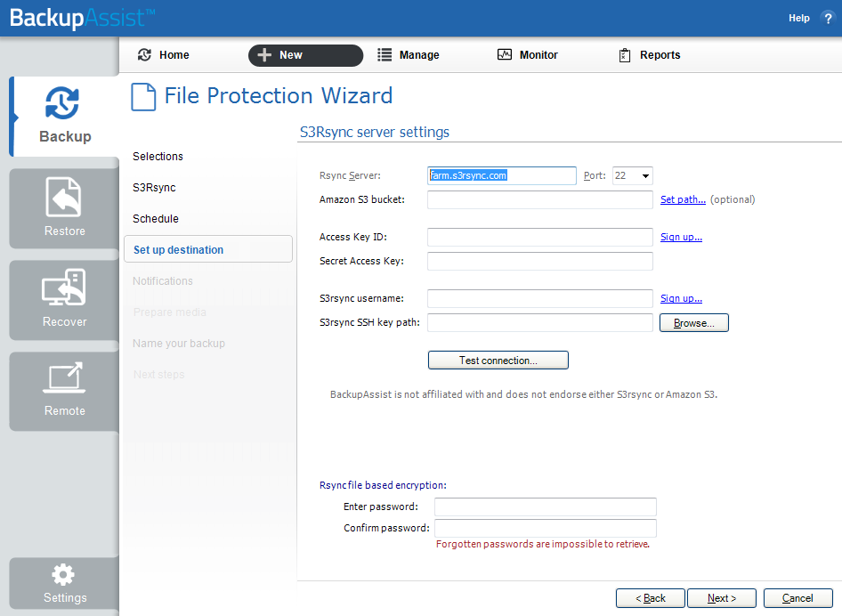The width and height of the screenshot is (842, 616).
Task: Click the S3rsync username field
Action: coord(540,298)
